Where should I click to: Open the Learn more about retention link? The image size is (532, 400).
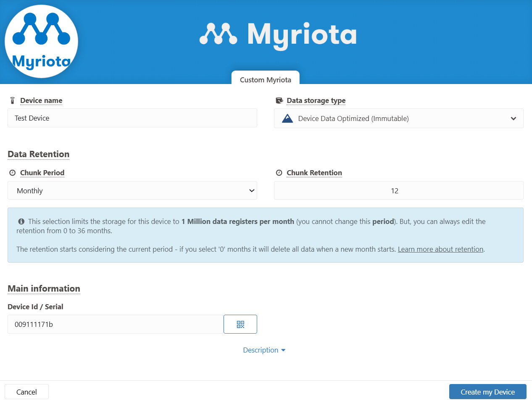tap(440, 249)
